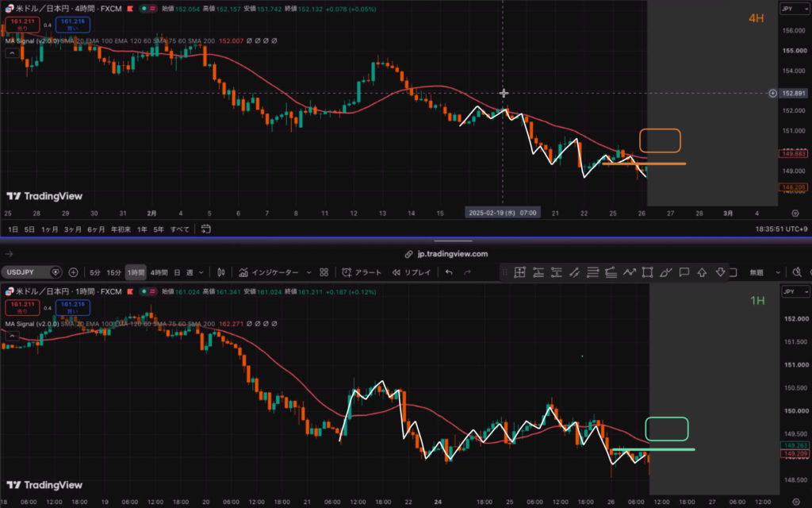
Task: Set date range to すべて
Action: (x=180, y=229)
